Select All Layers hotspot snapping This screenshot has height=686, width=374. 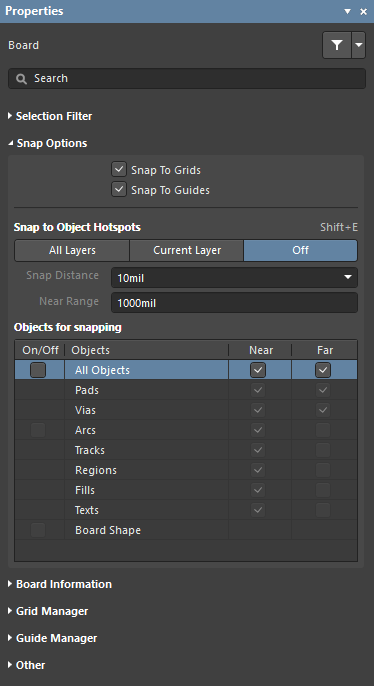(72, 250)
